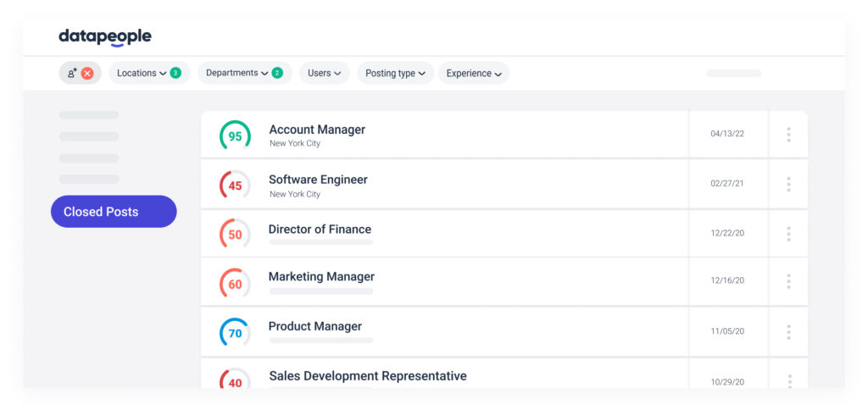Remove the user filter via red X
This screenshot has height=416, width=868.
pyautogui.click(x=87, y=73)
